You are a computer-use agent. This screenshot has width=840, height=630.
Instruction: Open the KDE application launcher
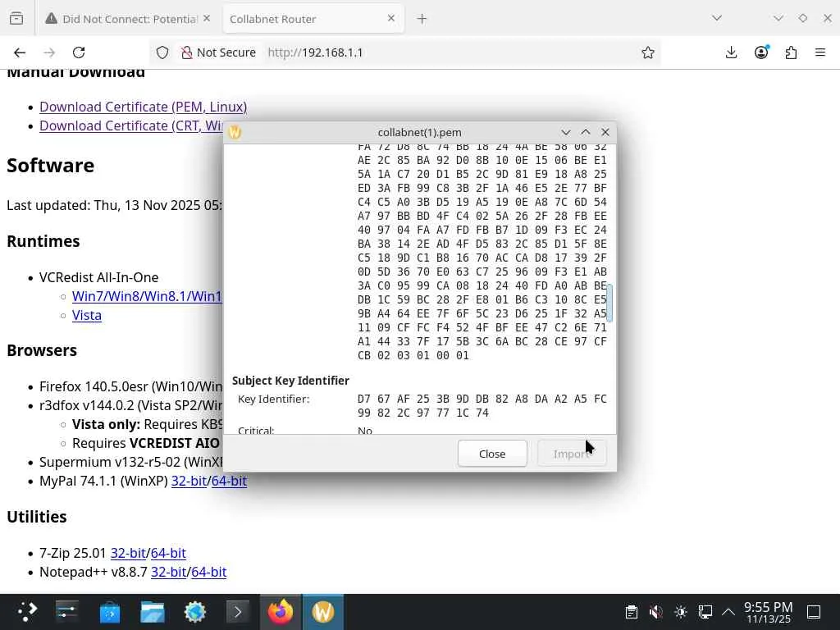tap(27, 612)
